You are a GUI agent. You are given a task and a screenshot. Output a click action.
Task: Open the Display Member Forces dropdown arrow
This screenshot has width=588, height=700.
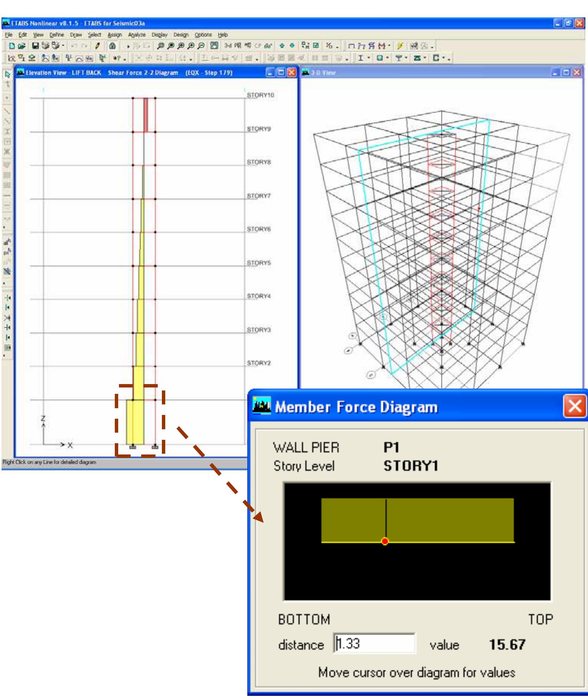389,46
